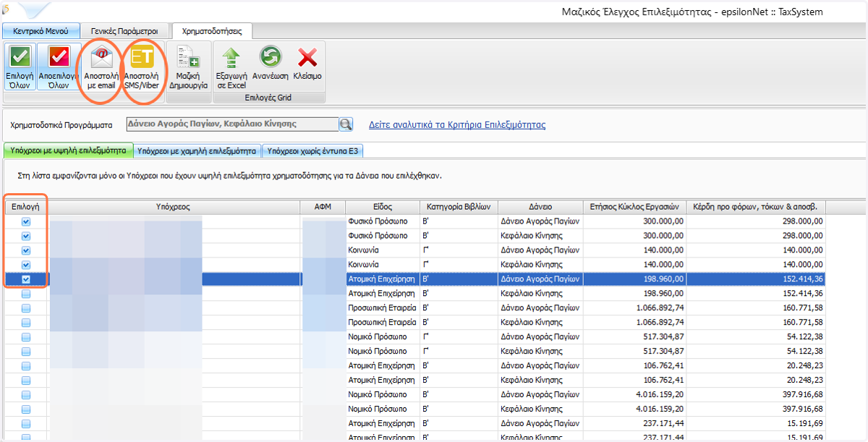This screenshot has width=868, height=442.
Task: Toggle the checkbox on the highlighted Ατομική Επιχείρηση row
Action: coord(26,279)
